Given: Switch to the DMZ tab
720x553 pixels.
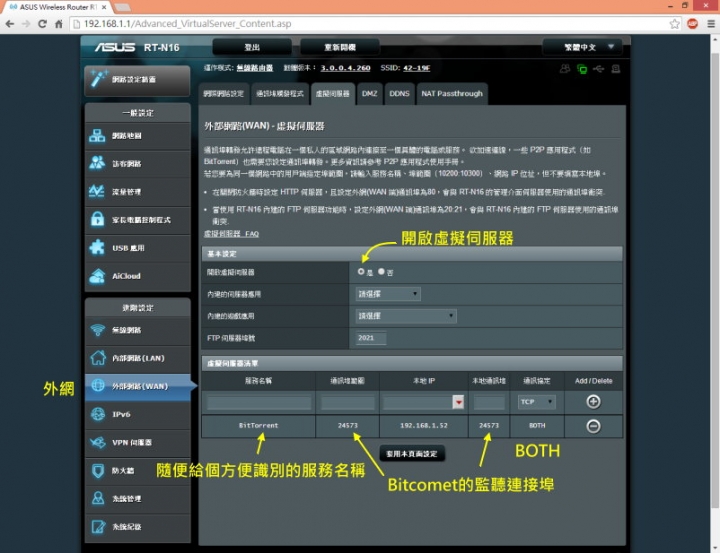Looking at the screenshot, I should click(x=369, y=94).
